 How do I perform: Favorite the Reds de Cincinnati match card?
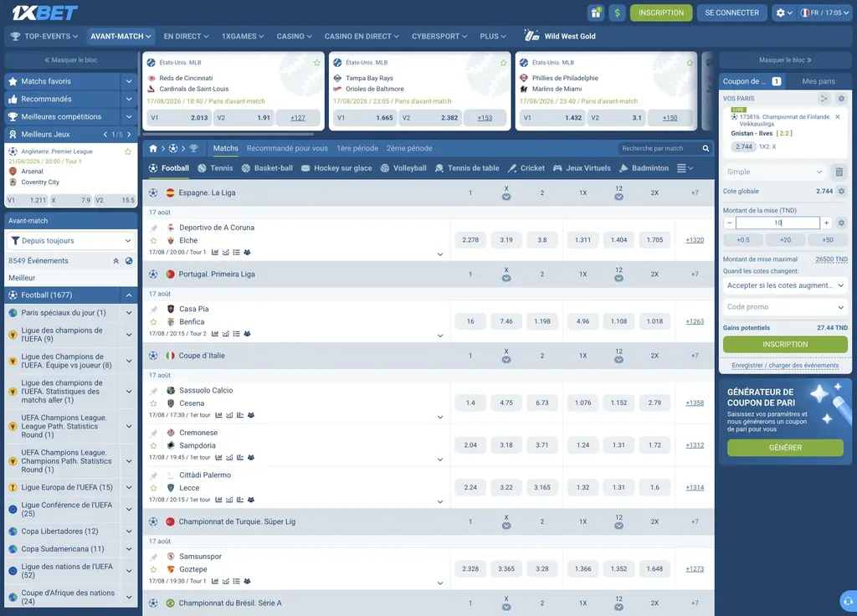(x=317, y=63)
